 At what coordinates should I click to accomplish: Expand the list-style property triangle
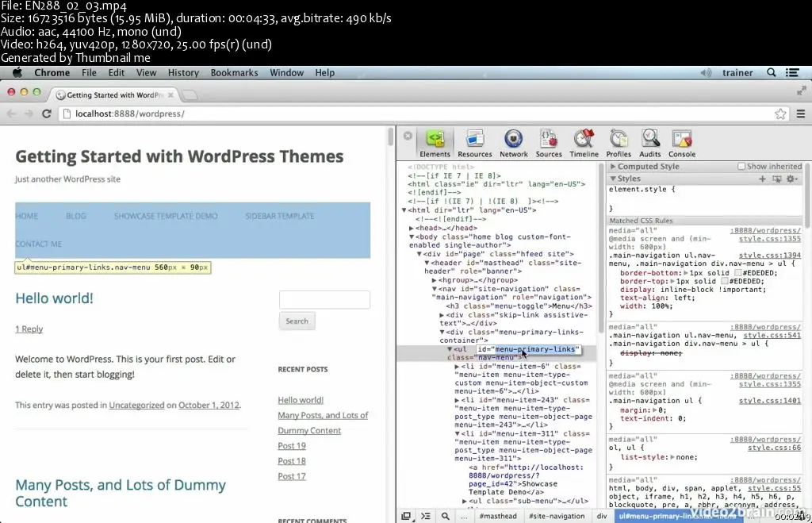[672, 457]
